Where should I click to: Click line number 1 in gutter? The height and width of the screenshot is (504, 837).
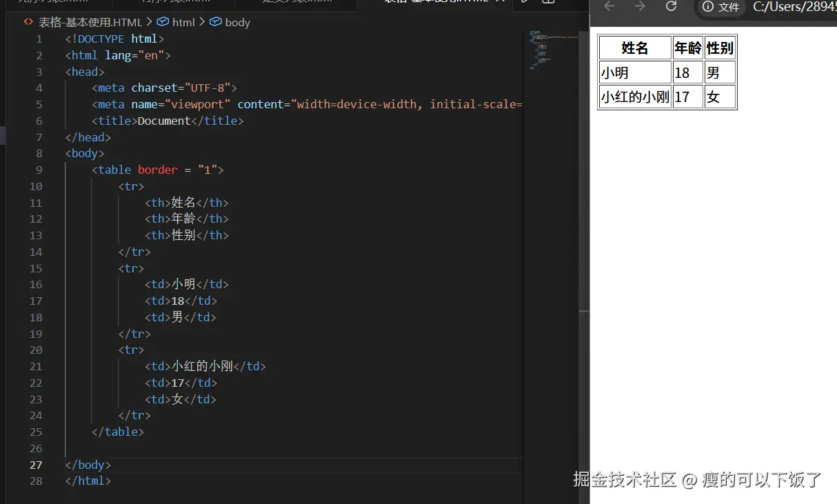pyautogui.click(x=39, y=39)
